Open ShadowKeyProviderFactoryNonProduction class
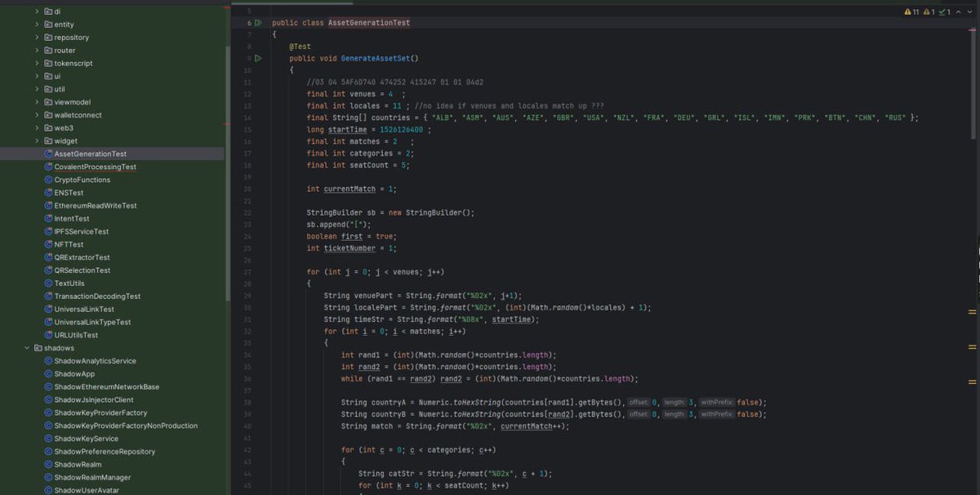This screenshot has width=980, height=495. pos(126,426)
